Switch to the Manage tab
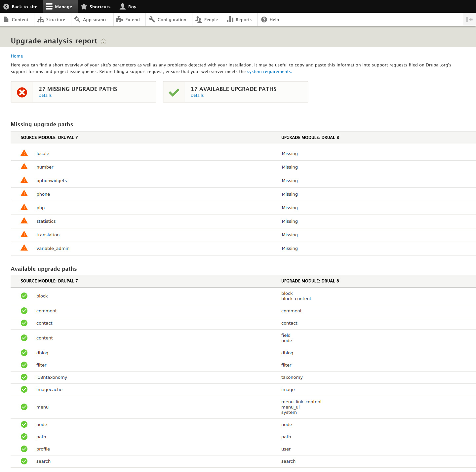This screenshot has height=472, width=476. click(x=60, y=6)
